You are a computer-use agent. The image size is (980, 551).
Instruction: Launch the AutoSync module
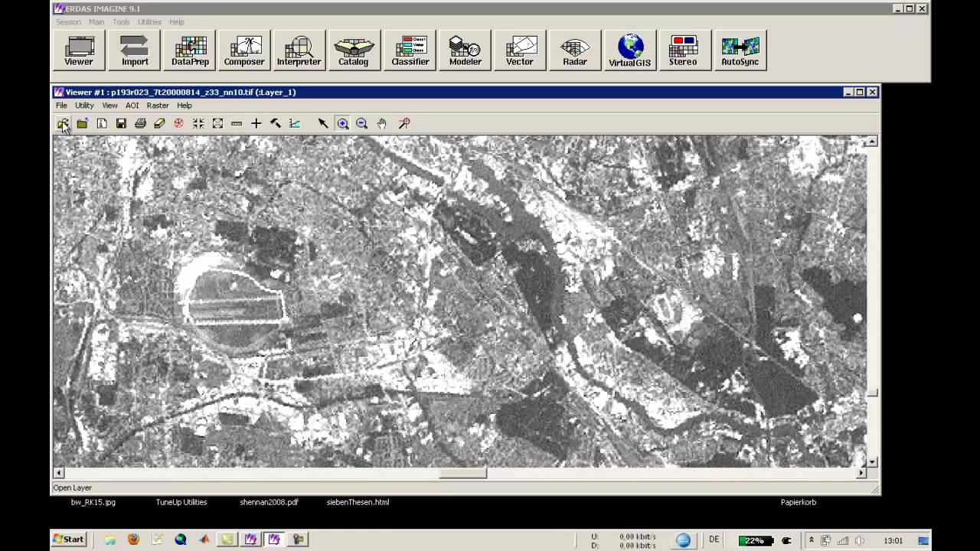coord(740,51)
